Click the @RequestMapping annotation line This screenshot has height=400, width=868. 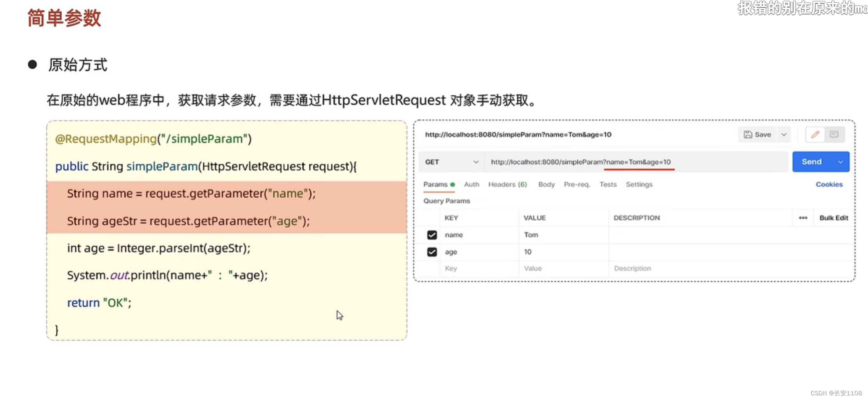pyautogui.click(x=153, y=139)
